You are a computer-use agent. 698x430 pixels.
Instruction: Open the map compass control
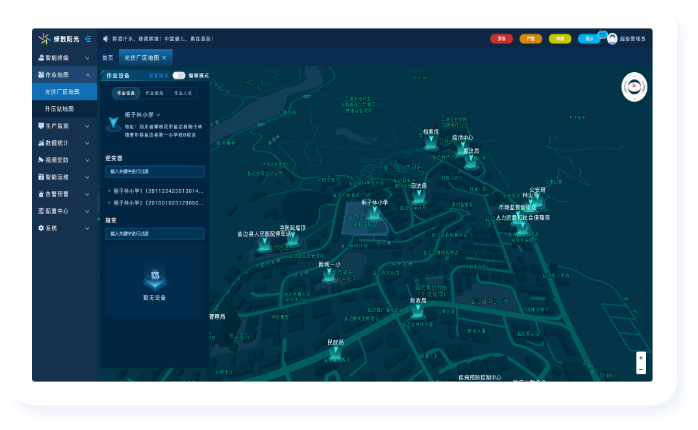(x=634, y=88)
